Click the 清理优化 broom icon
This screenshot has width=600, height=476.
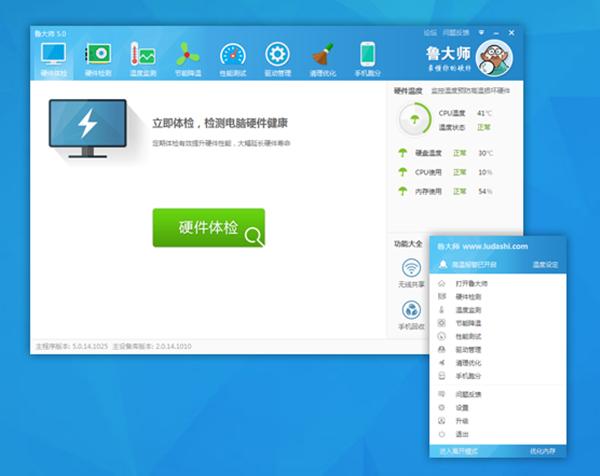322,59
